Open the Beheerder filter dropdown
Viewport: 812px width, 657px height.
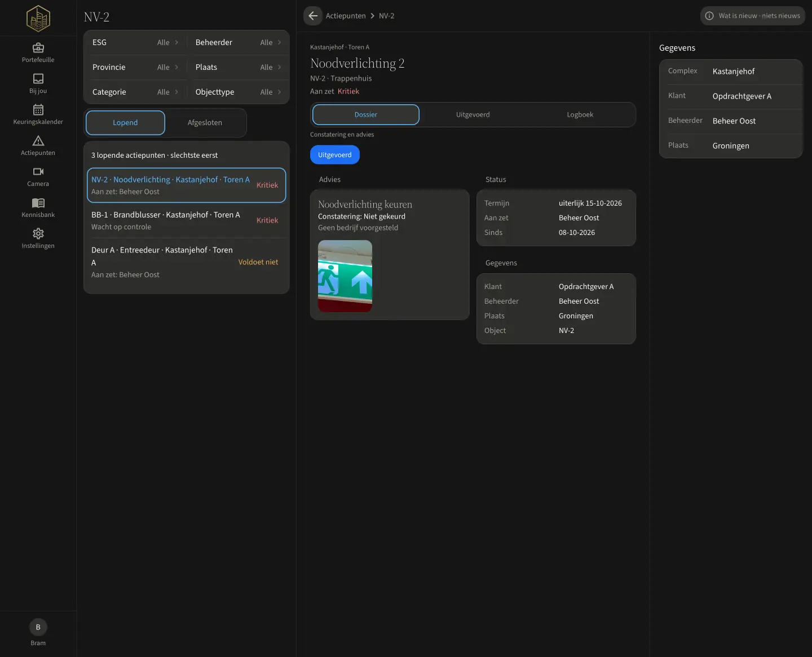pyautogui.click(x=238, y=42)
